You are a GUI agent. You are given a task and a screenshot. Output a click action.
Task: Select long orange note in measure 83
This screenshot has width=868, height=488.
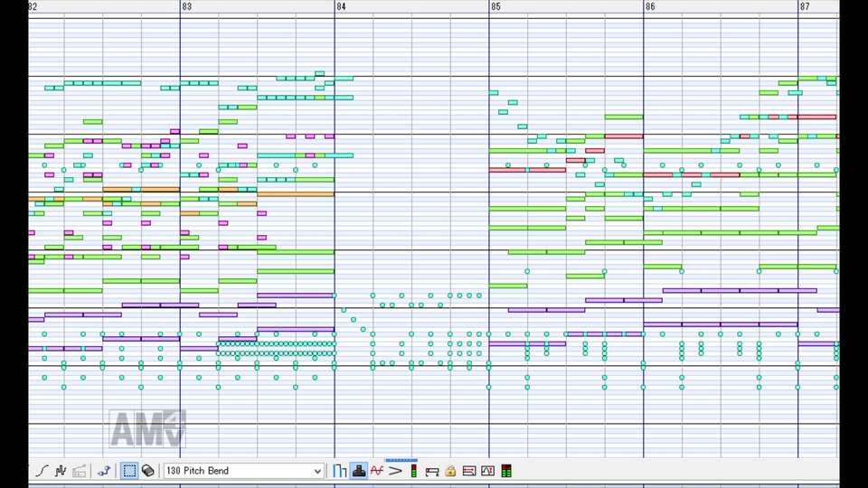tap(296, 194)
